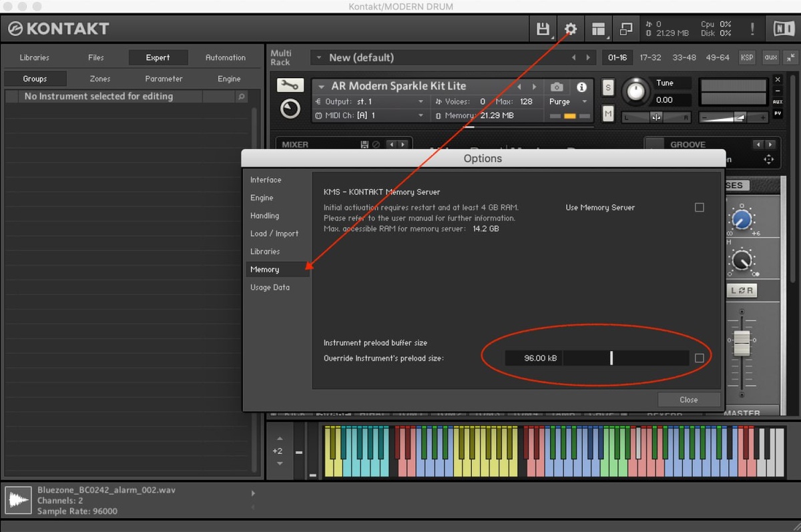Open snapshot view with camera icon
The height and width of the screenshot is (532, 801).
coord(557,87)
